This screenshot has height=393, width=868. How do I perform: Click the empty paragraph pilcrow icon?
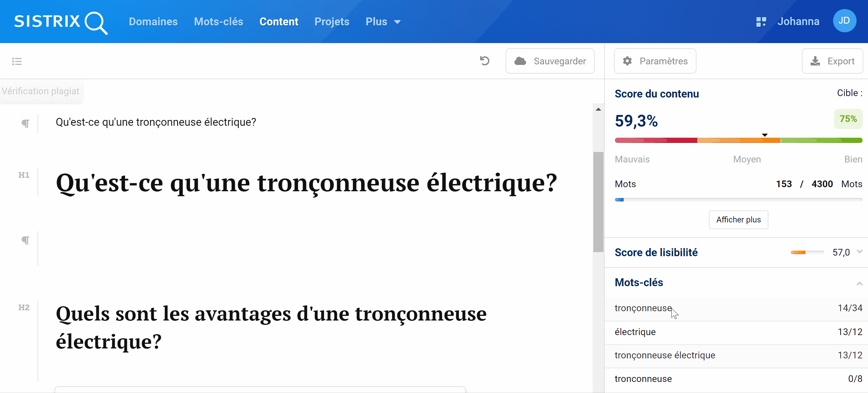25,240
